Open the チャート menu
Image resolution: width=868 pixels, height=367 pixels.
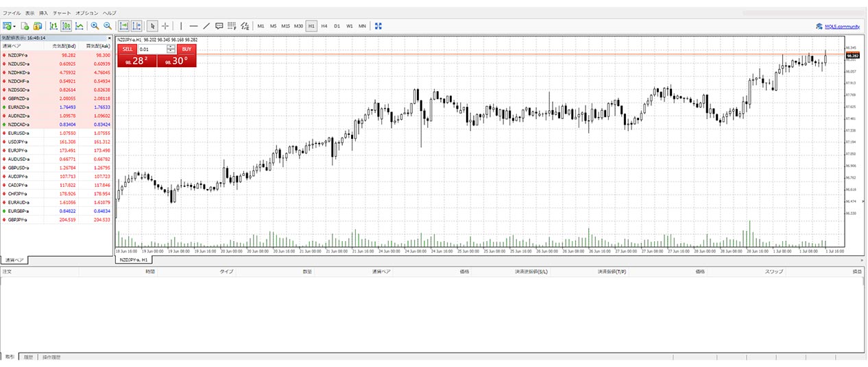tap(62, 13)
